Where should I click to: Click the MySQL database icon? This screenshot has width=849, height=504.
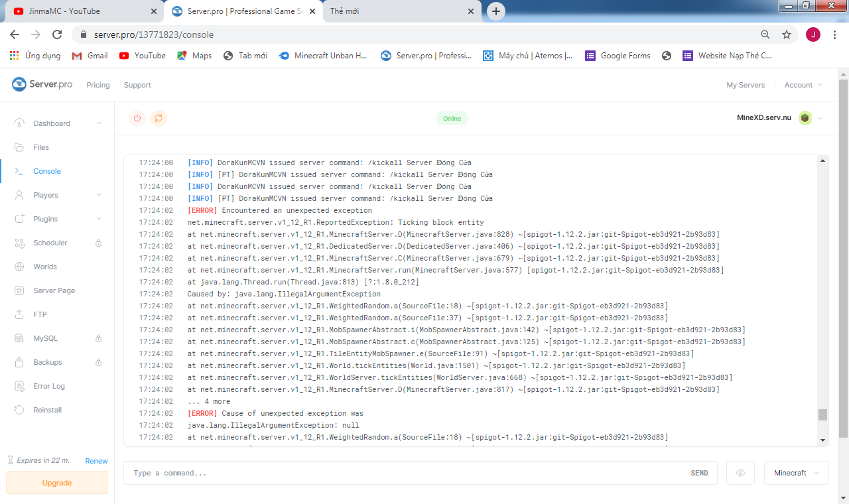(x=20, y=338)
